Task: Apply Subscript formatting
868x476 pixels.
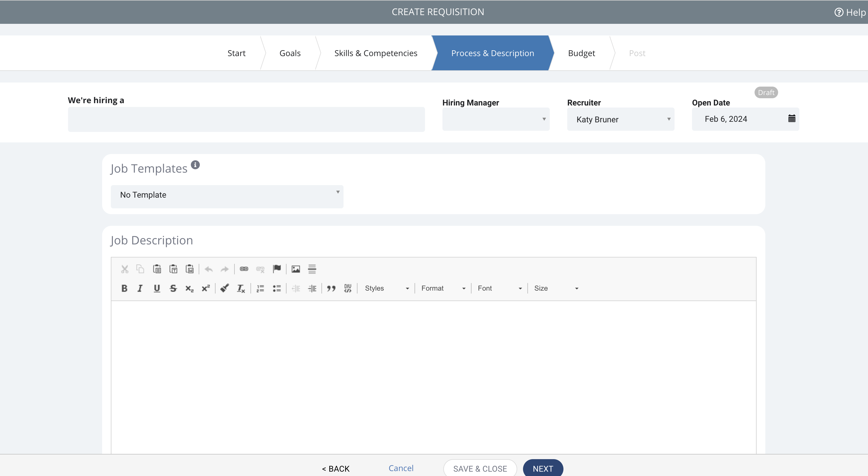Action: 189,289
